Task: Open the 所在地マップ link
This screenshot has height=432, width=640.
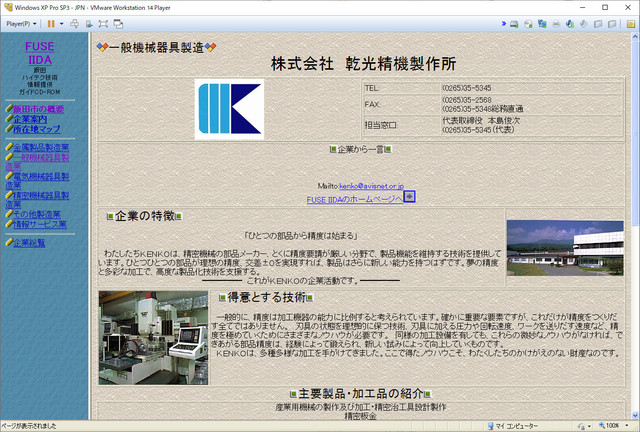Action: (x=37, y=129)
